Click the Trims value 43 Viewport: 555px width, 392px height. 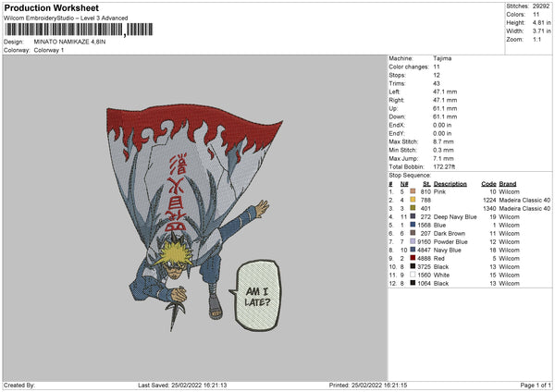tap(437, 83)
